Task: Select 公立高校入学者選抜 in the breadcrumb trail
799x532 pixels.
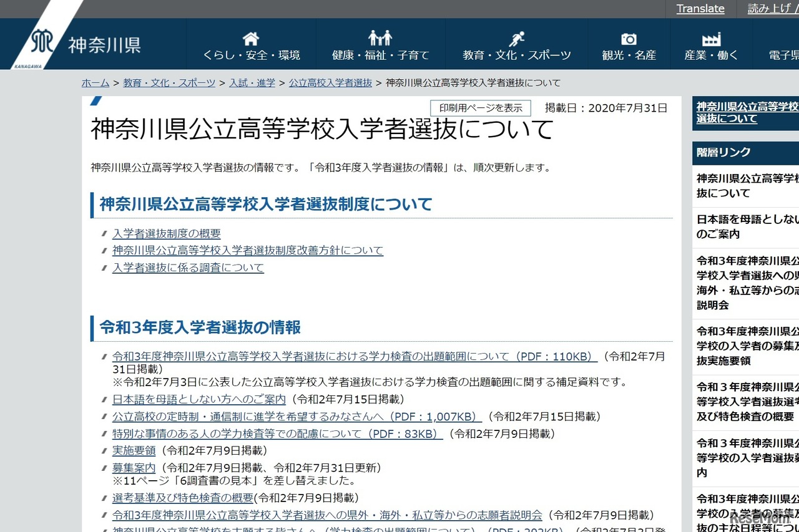Action: point(330,82)
